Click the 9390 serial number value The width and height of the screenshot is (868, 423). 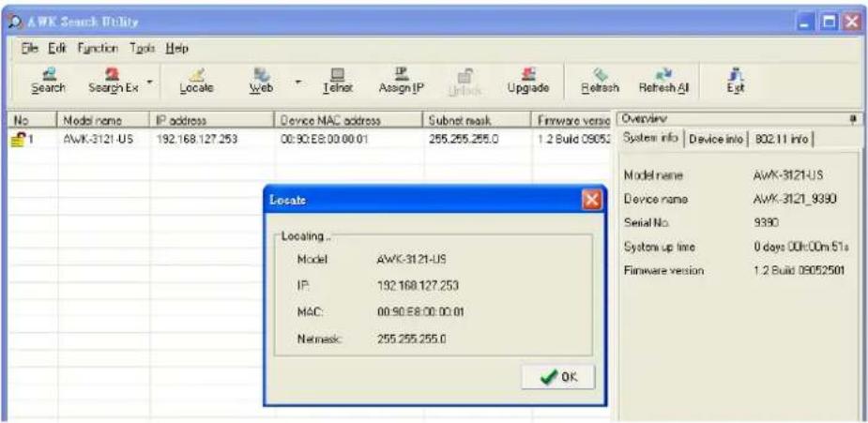pyautogui.click(x=766, y=223)
